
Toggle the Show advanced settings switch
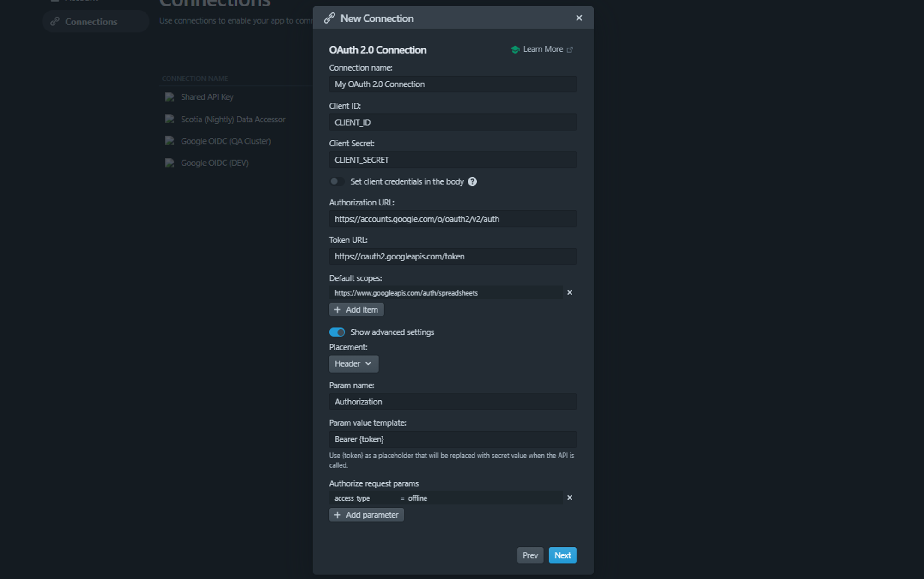[x=336, y=332]
